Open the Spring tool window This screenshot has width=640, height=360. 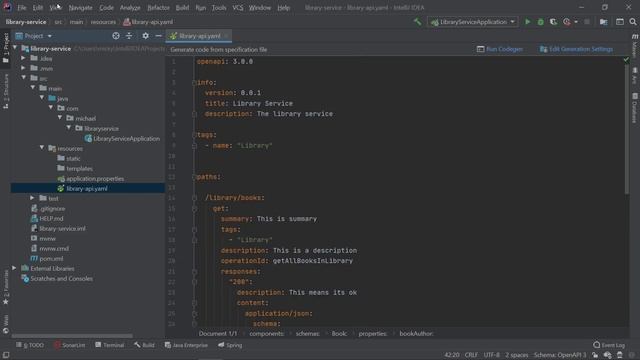click(x=230, y=345)
